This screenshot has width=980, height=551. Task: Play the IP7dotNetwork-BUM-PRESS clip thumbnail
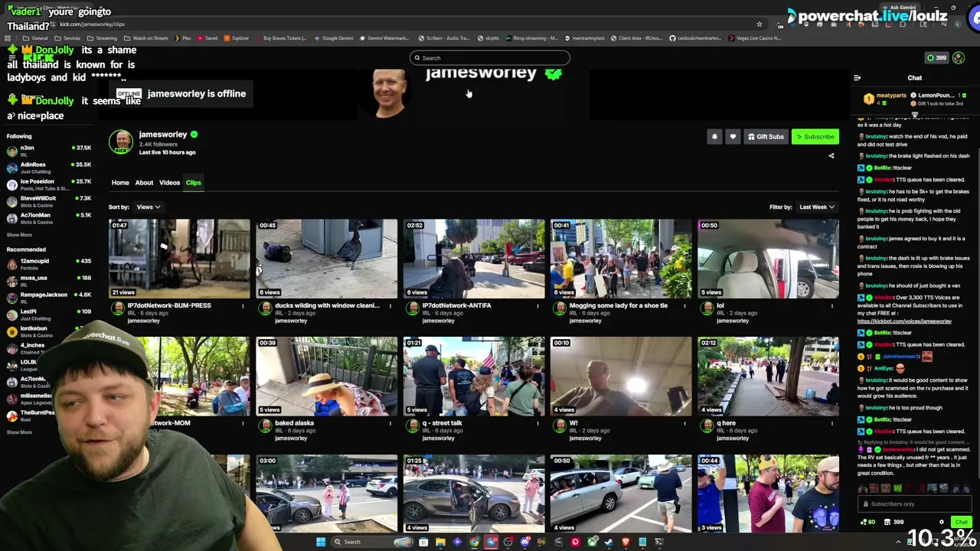[x=179, y=259]
